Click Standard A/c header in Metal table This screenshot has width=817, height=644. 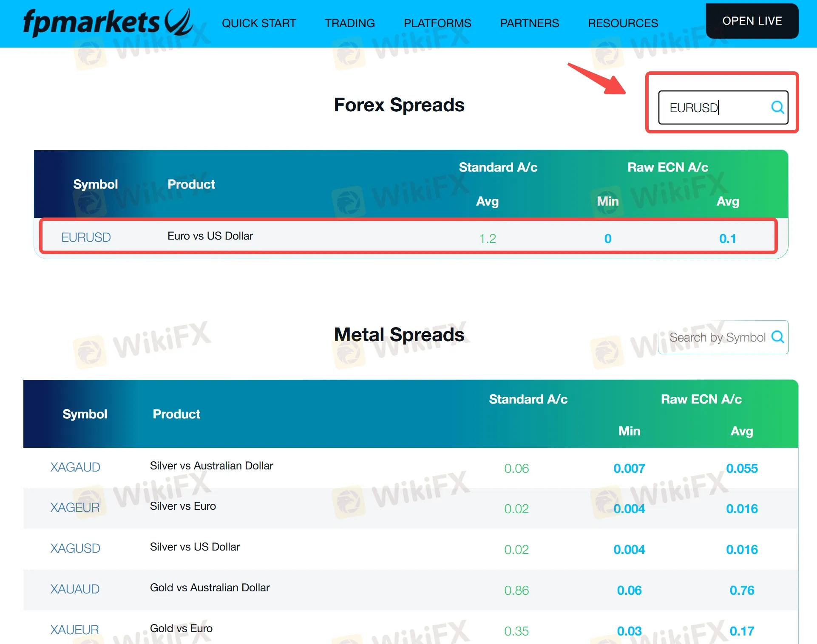[x=528, y=399]
